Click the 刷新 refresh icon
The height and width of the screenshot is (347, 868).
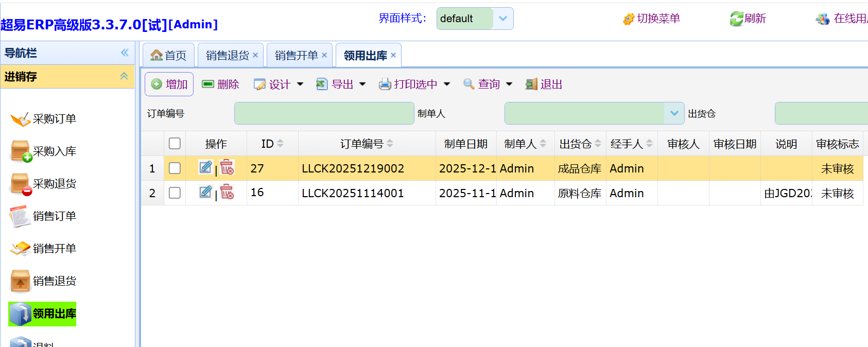coord(736,19)
